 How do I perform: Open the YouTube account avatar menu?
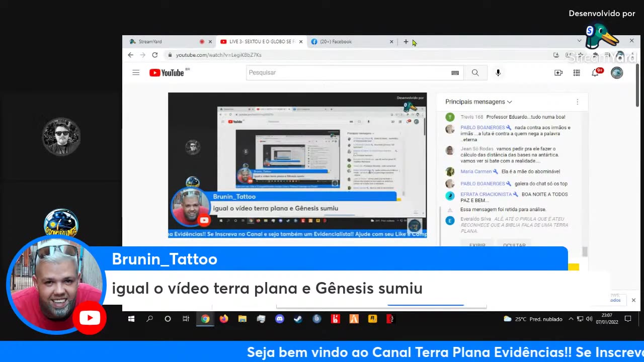(617, 73)
